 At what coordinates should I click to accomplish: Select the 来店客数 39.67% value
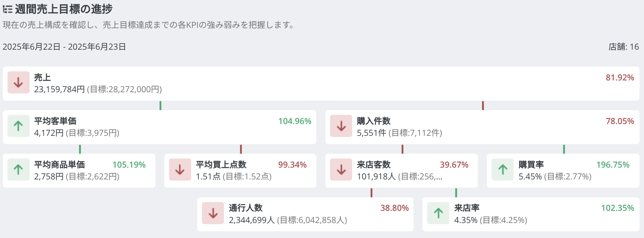(454, 165)
